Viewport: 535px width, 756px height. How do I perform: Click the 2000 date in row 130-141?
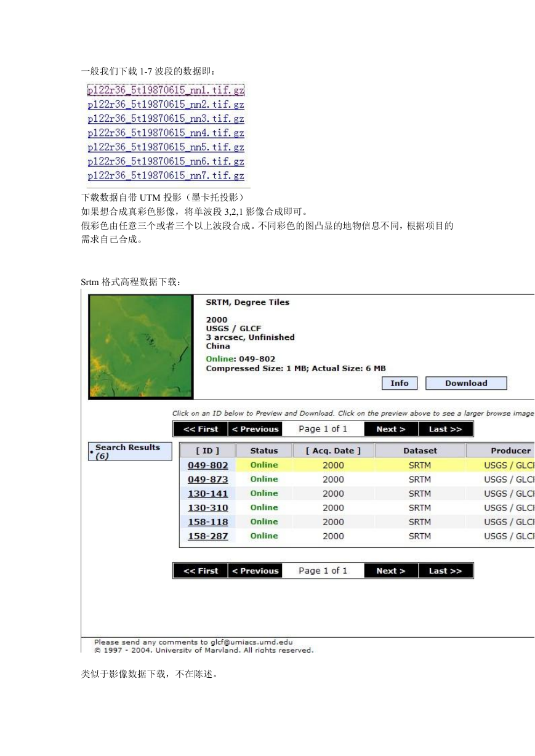pyautogui.click(x=333, y=494)
